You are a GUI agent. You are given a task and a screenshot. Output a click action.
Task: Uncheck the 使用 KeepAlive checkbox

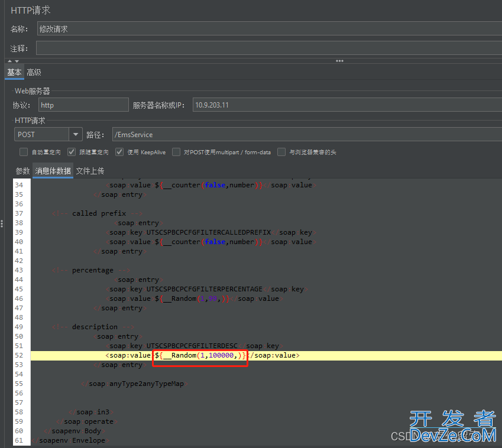pyautogui.click(x=119, y=152)
